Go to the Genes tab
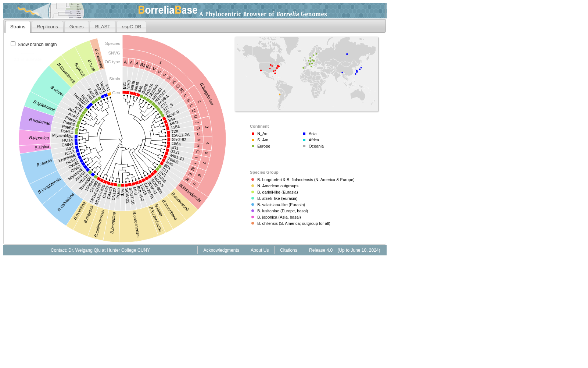The image size is (588, 368). click(x=76, y=27)
